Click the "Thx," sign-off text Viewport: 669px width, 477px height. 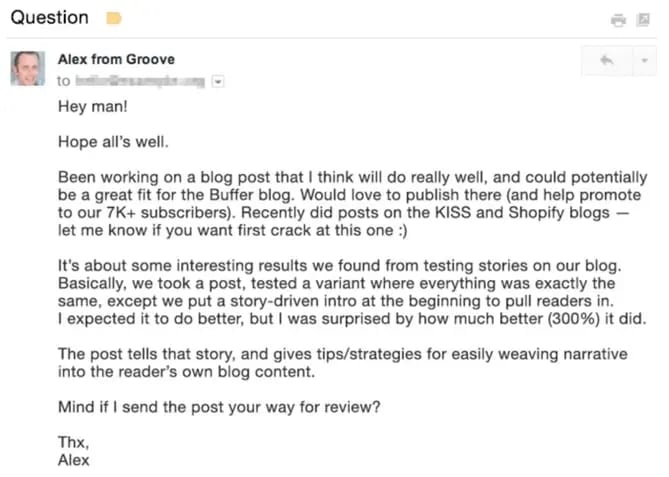coord(73,442)
